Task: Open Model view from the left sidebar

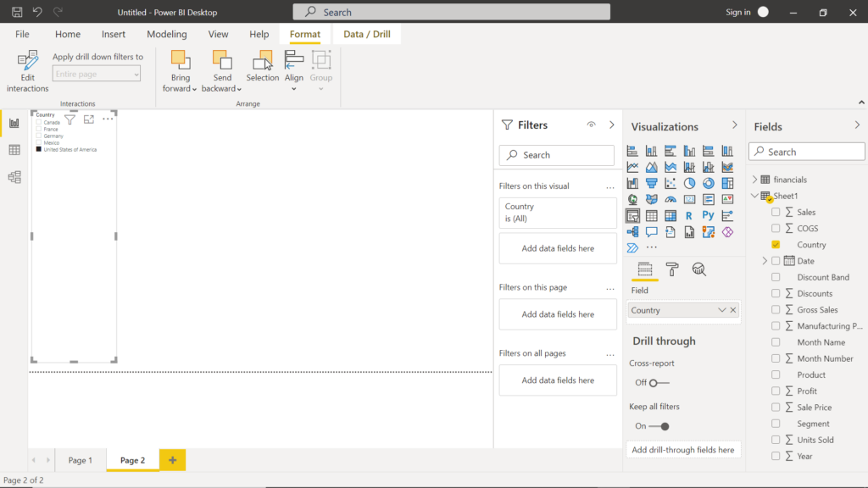Action: (14, 176)
